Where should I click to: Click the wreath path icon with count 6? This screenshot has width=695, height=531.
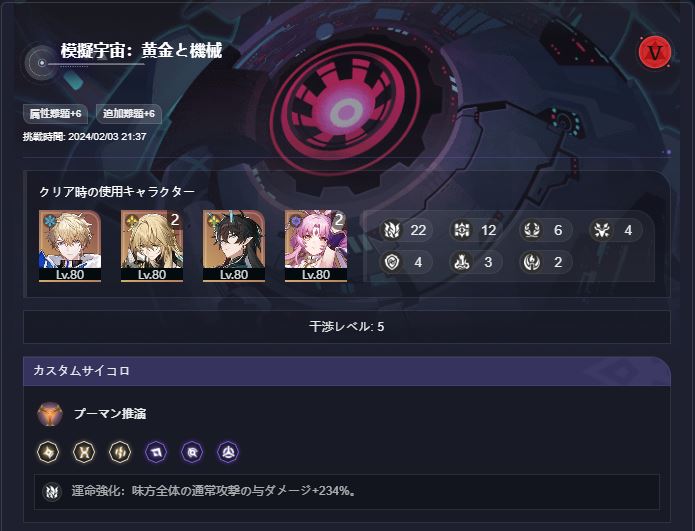[531, 230]
